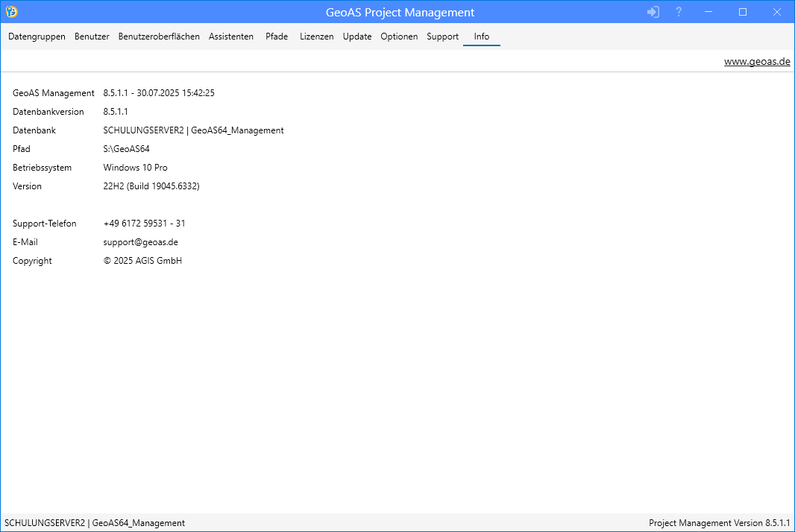The width and height of the screenshot is (795, 532).
Task: Open the Pfade tab
Action: click(x=277, y=37)
